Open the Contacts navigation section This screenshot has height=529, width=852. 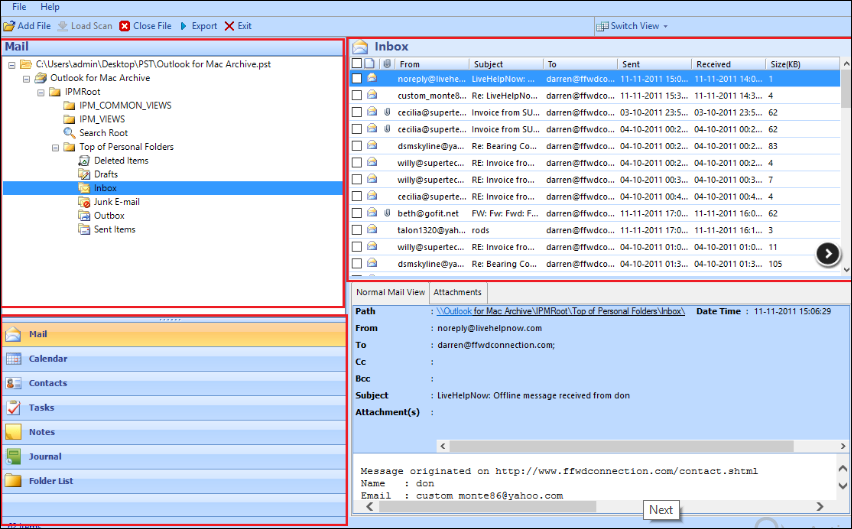(174, 383)
